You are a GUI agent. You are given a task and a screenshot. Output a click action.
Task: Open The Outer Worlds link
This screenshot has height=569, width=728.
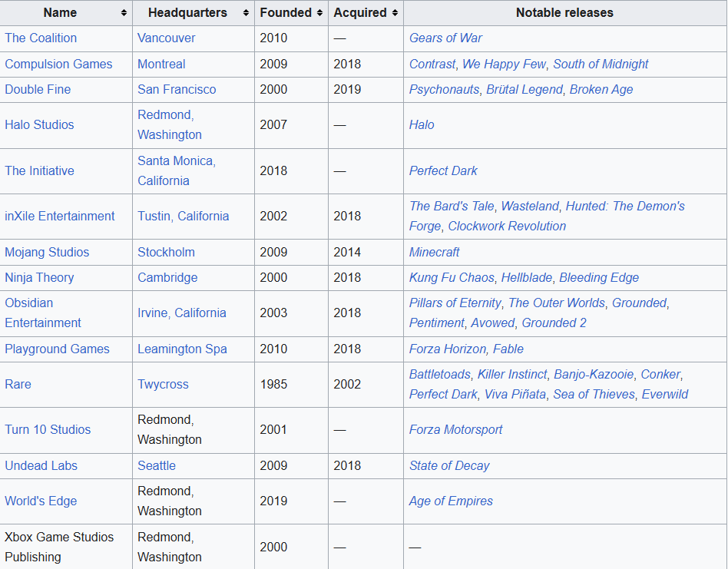click(x=557, y=303)
